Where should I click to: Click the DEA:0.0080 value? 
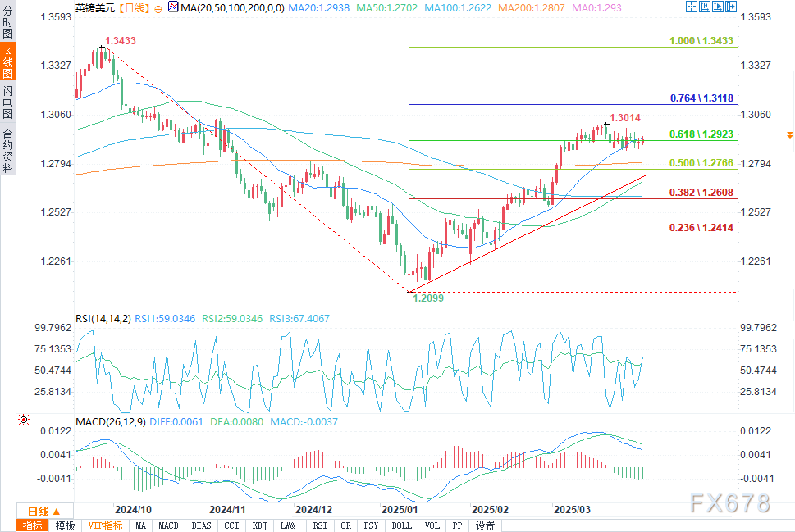coord(237,422)
